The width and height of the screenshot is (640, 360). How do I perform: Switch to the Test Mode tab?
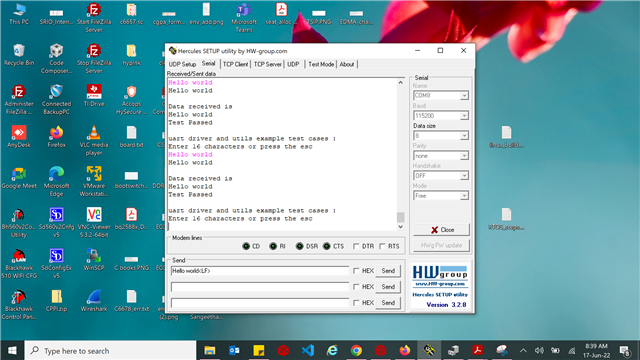[x=321, y=64]
